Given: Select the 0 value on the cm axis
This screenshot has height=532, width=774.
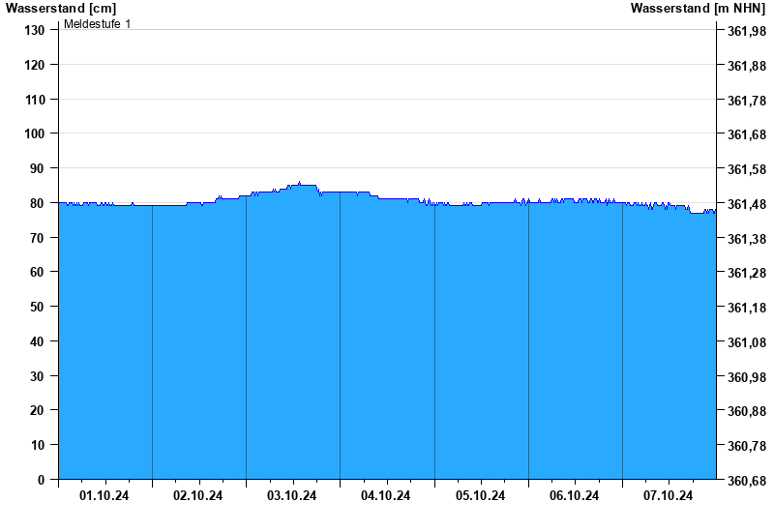Looking at the screenshot, I should (41, 480).
